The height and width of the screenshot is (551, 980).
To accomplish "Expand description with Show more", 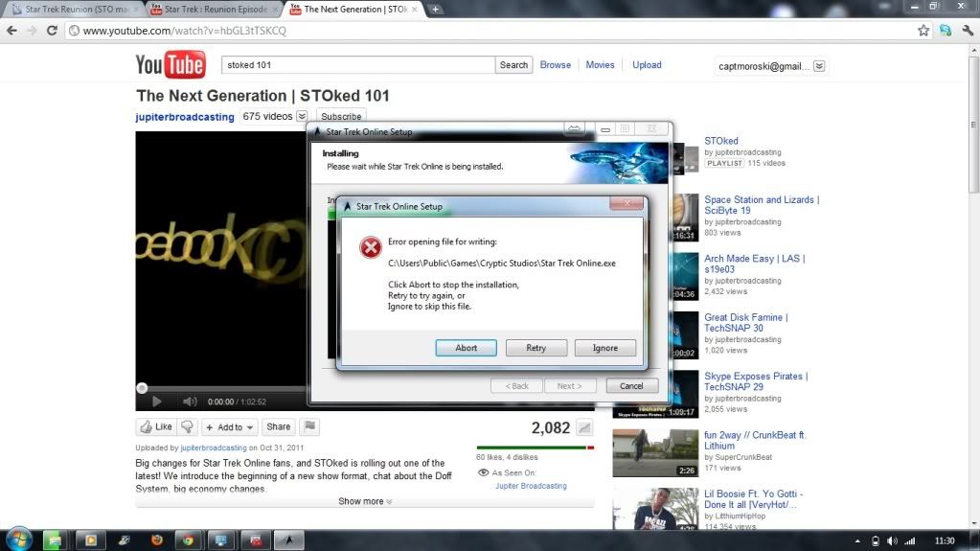I will click(x=365, y=501).
